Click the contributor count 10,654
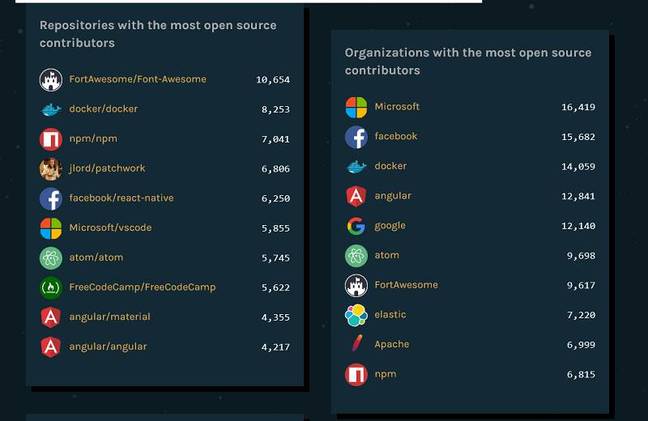This screenshot has width=648, height=421. coord(273,80)
